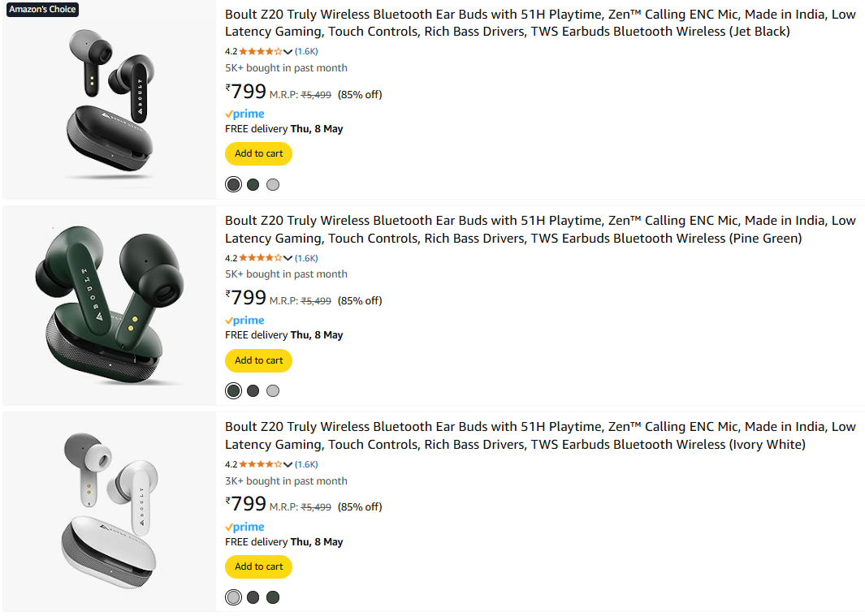865x616 pixels.
Task: Click the Jet Black earbuds product image
Action: coord(109,101)
